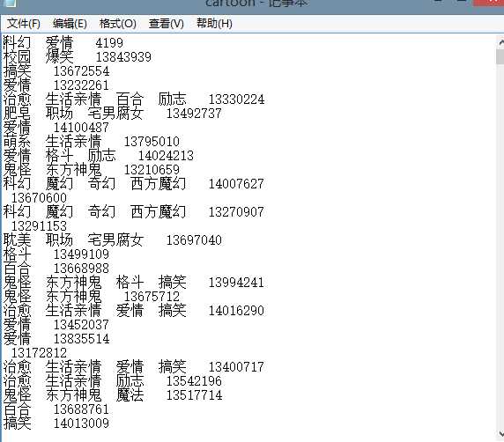Click the scrollbar down arrow

500,434
